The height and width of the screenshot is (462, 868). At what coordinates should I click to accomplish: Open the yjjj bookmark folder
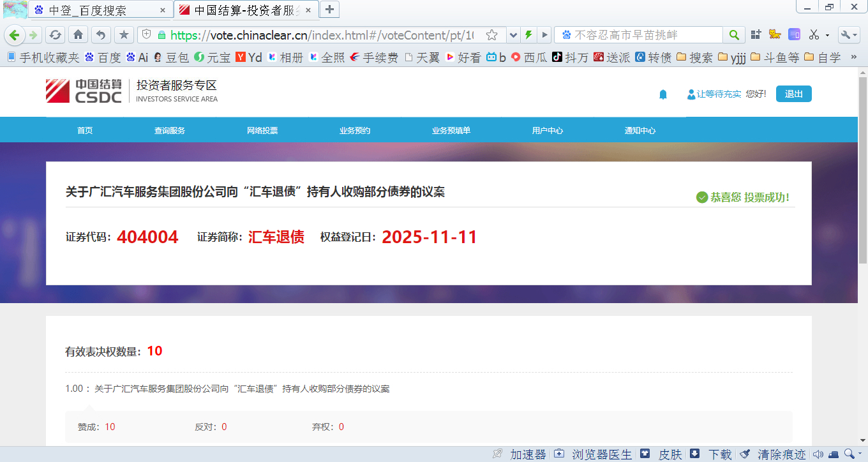click(732, 57)
